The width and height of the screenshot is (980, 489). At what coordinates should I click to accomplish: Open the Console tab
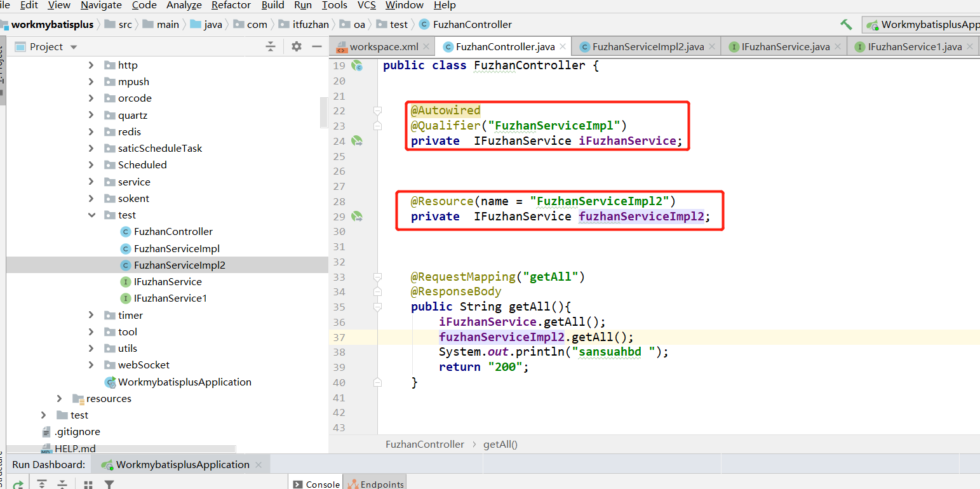[316, 484]
